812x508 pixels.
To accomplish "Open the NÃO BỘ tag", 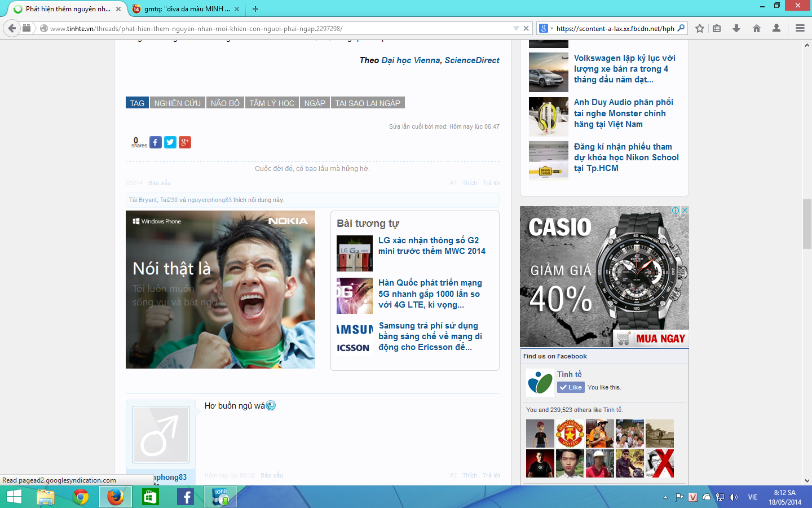I will click(x=225, y=103).
